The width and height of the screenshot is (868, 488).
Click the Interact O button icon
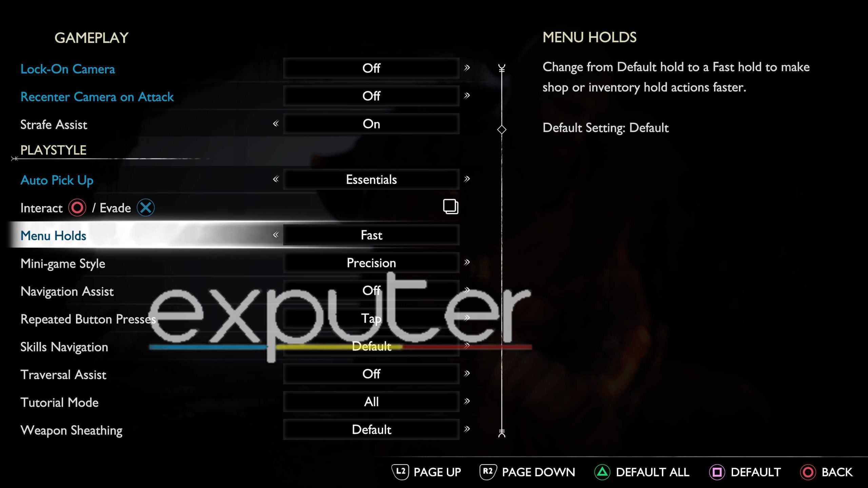coord(77,208)
